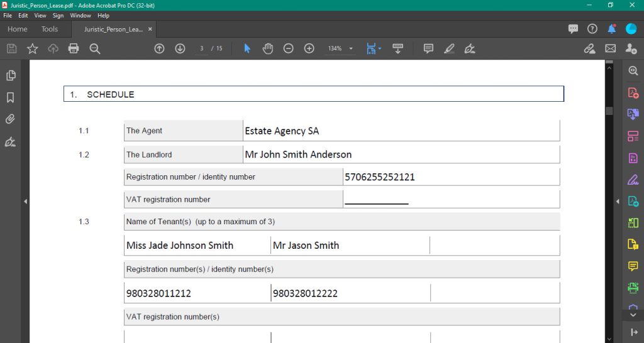644x343 pixels.
Task: Go to next page arrow
Action: [x=180, y=48]
